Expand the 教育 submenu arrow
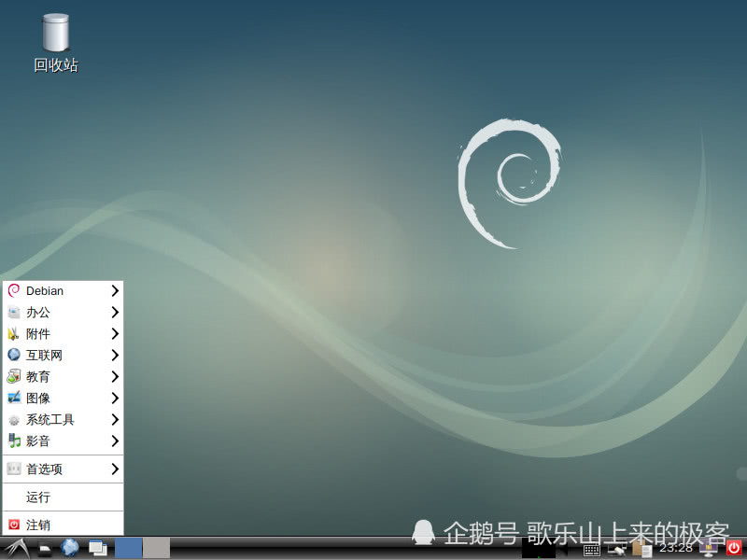Image resolution: width=747 pixels, height=560 pixels. click(115, 377)
